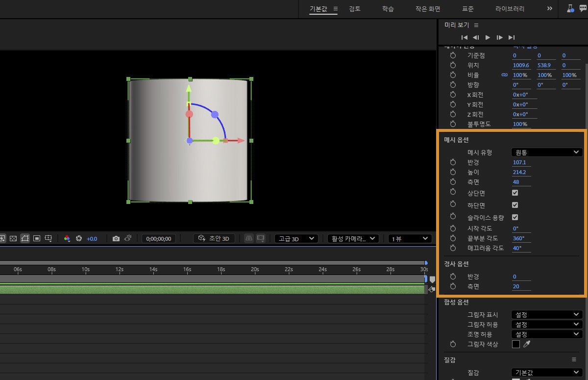Jump to first frame in preview panel
Viewport: 588px width, 380px height.
[465, 37]
